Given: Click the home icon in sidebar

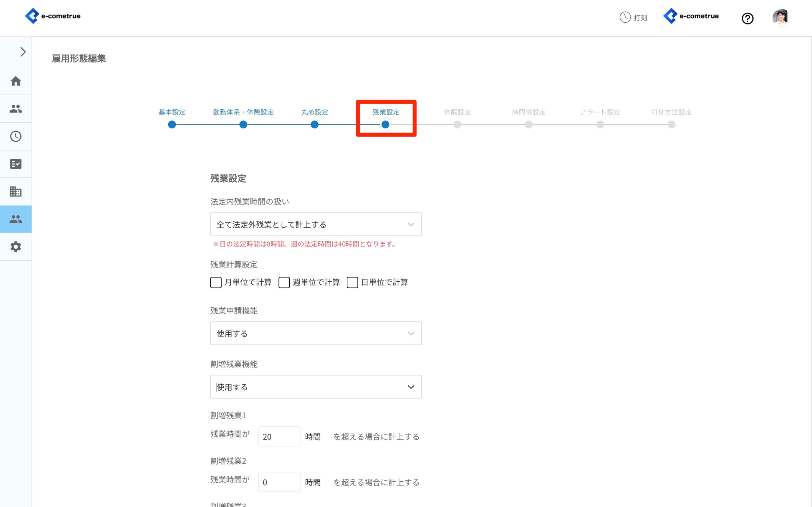Looking at the screenshot, I should pyautogui.click(x=16, y=81).
